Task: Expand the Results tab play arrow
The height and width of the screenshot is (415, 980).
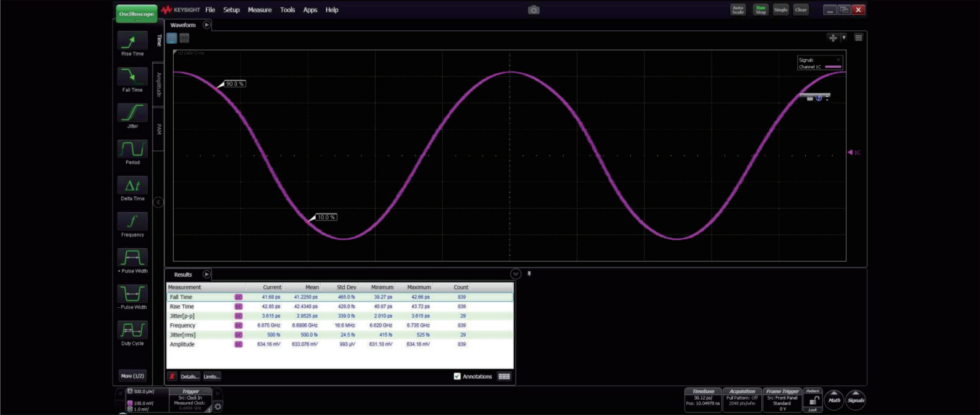Action: 206,275
